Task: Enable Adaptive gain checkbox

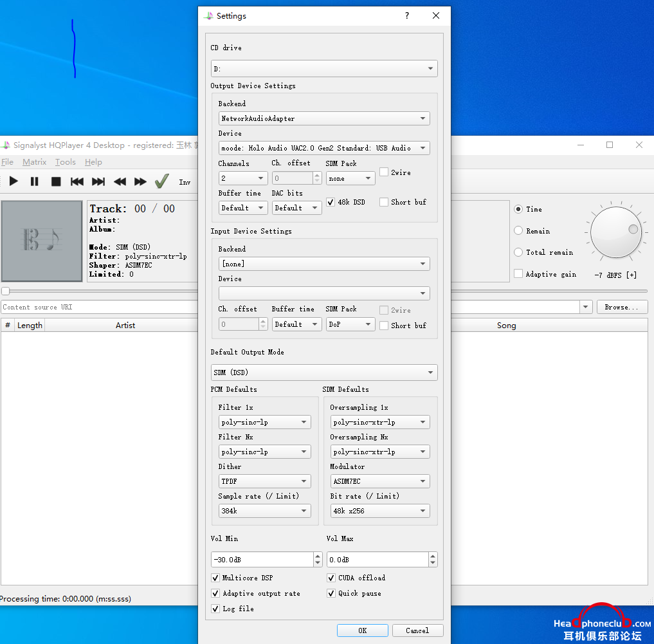Action: [518, 274]
